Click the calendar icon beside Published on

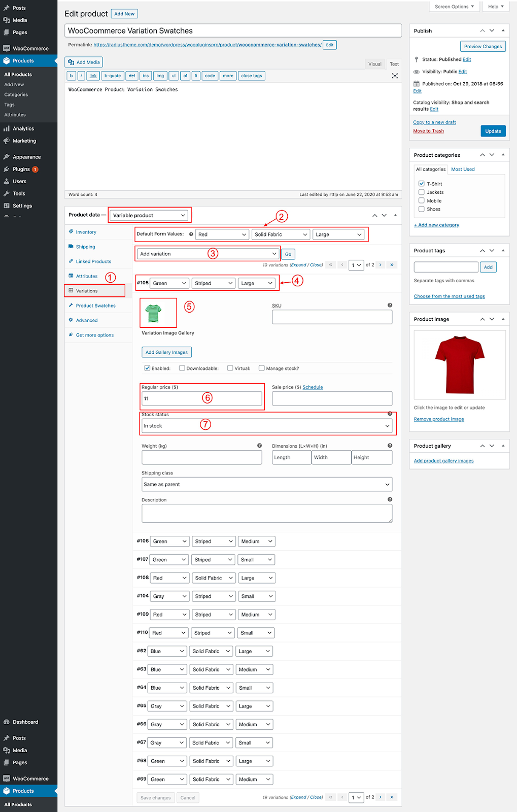tap(417, 84)
